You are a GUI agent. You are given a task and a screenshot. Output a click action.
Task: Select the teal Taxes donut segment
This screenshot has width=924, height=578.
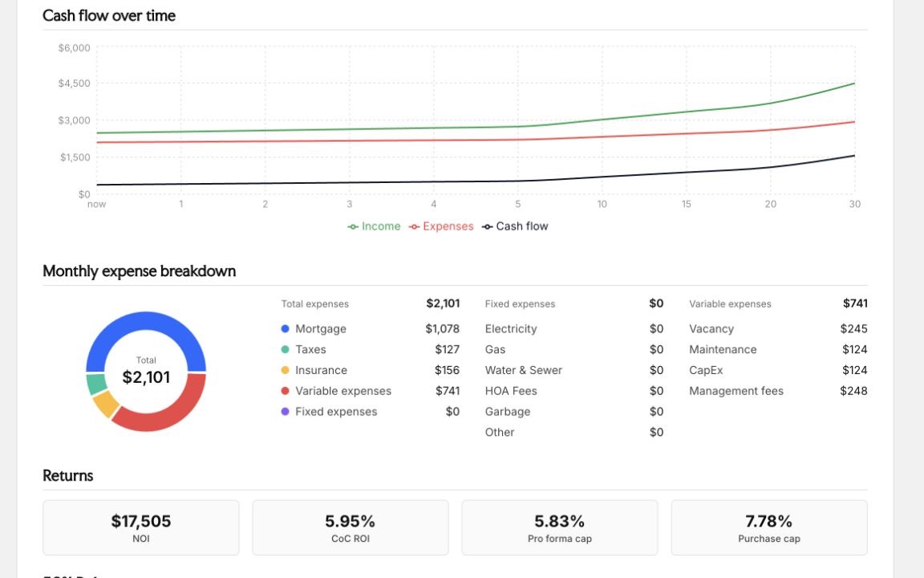[x=95, y=384]
